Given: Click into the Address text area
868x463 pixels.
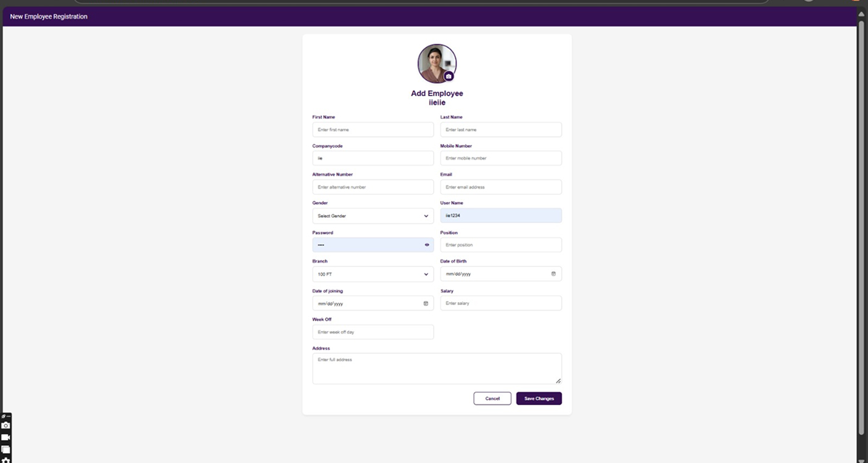Looking at the screenshot, I should (436, 369).
